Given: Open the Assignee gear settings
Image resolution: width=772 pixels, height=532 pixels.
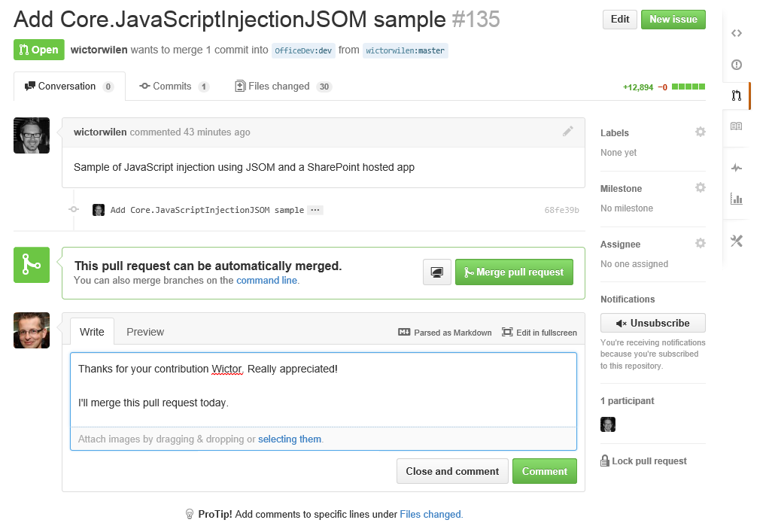Looking at the screenshot, I should tap(701, 244).
